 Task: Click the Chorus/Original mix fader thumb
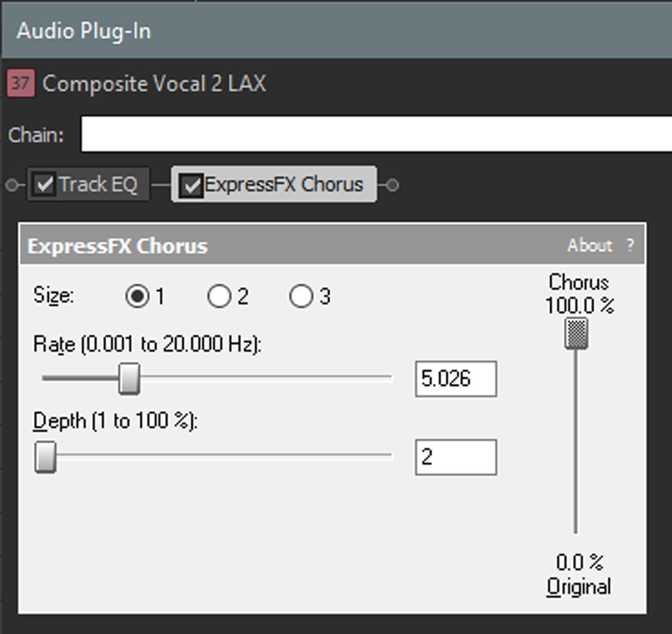coord(576,333)
